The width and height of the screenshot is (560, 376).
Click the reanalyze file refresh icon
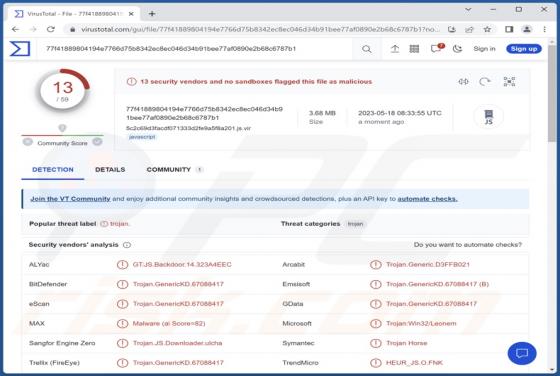tap(485, 82)
